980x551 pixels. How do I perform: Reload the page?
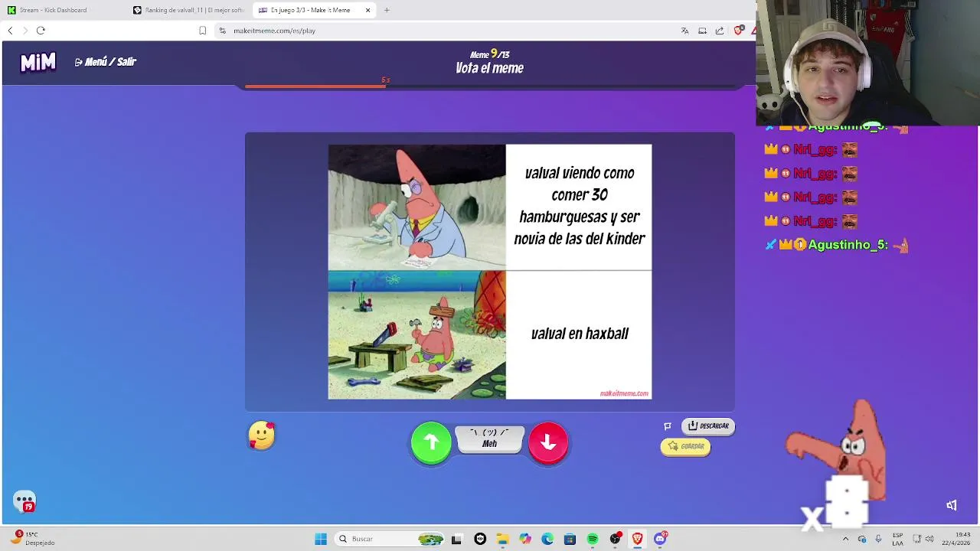[41, 31]
